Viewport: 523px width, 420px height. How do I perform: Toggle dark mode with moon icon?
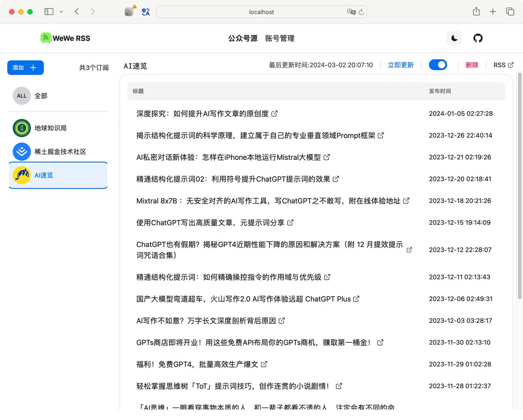coord(454,38)
